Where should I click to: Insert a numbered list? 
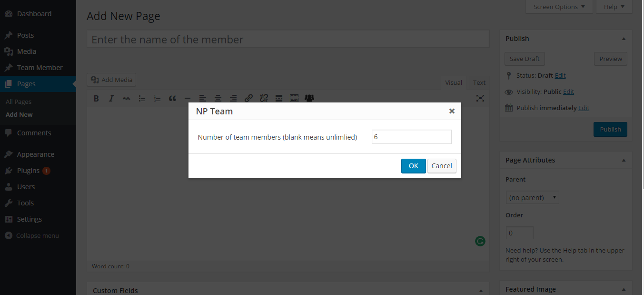click(157, 98)
